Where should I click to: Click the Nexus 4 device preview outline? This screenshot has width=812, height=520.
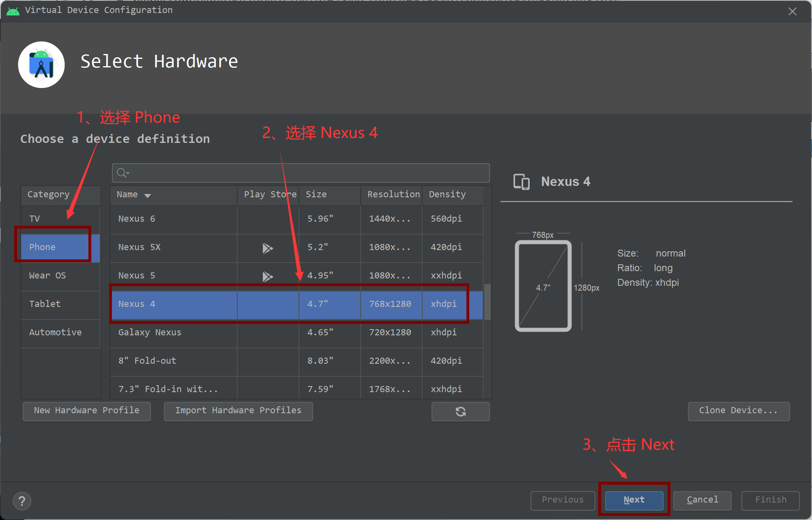click(x=543, y=286)
